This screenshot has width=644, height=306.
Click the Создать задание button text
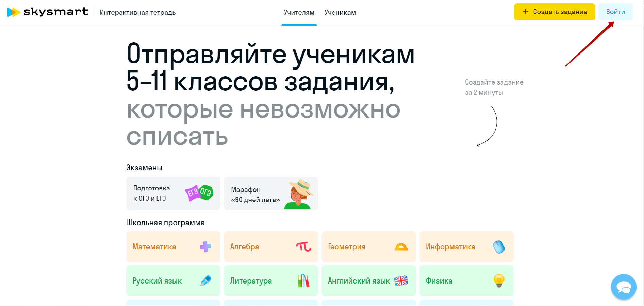(560, 12)
